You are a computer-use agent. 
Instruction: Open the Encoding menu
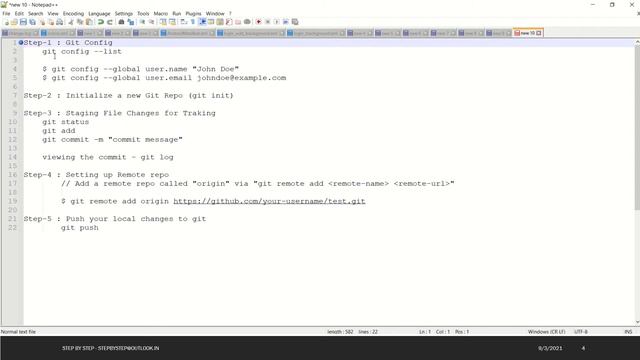coord(73,13)
